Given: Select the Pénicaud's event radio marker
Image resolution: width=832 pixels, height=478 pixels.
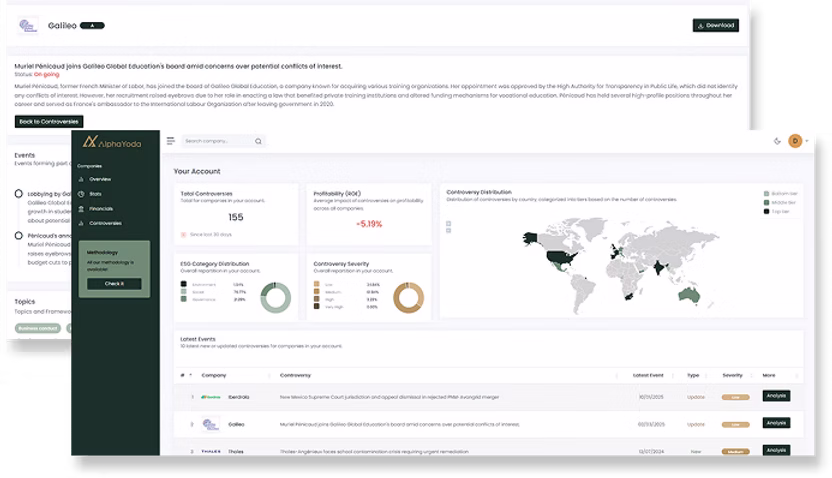Looking at the screenshot, I should point(19,236).
